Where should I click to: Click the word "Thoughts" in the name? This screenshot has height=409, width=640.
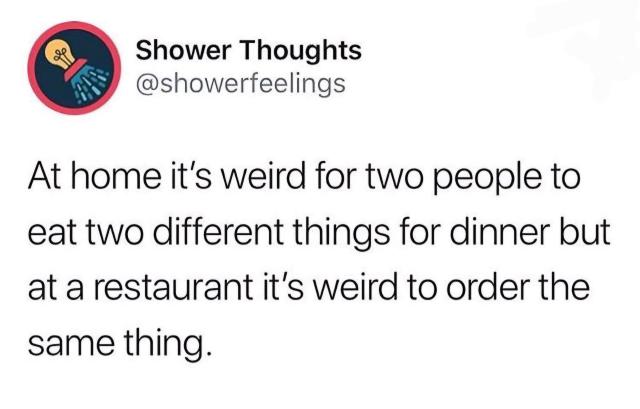pos(300,51)
